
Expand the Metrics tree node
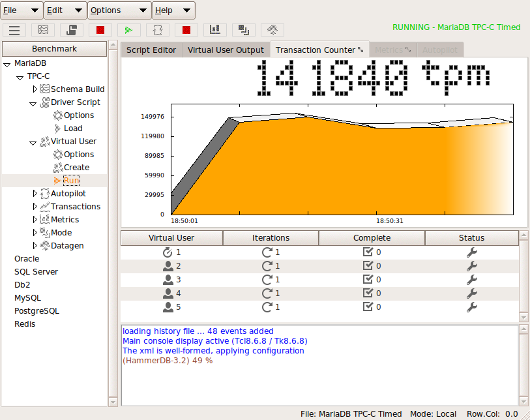[x=35, y=220]
